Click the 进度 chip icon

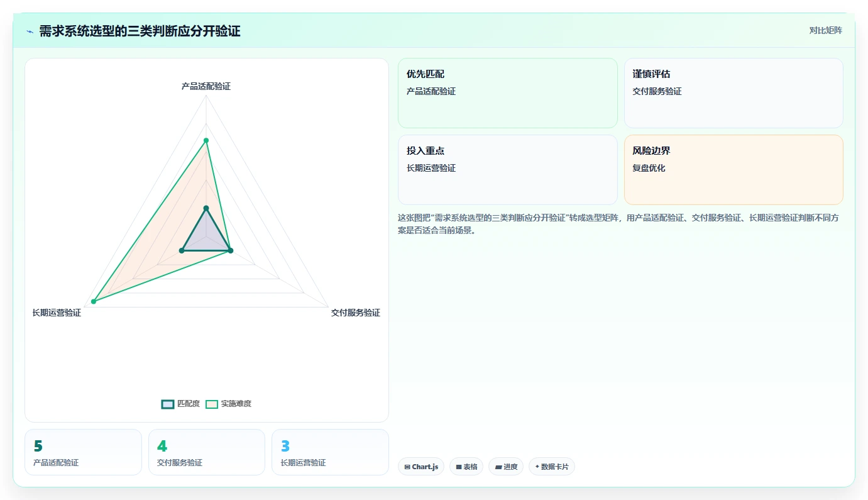(x=498, y=467)
